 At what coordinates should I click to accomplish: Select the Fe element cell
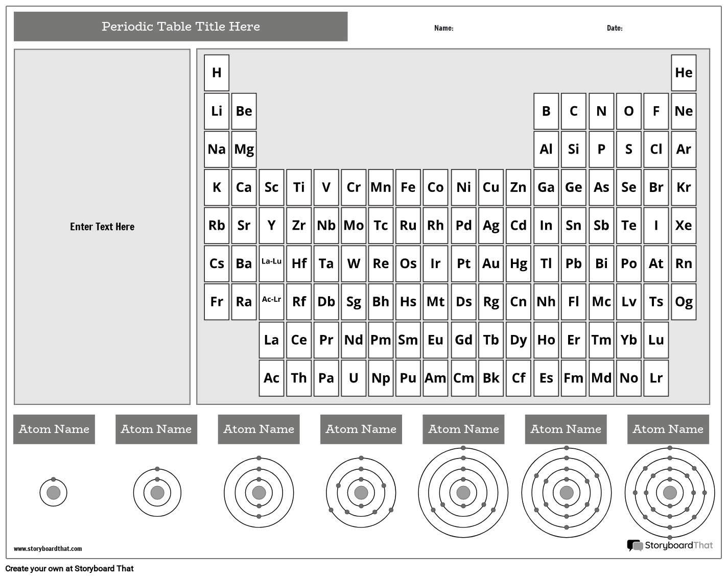(408, 187)
